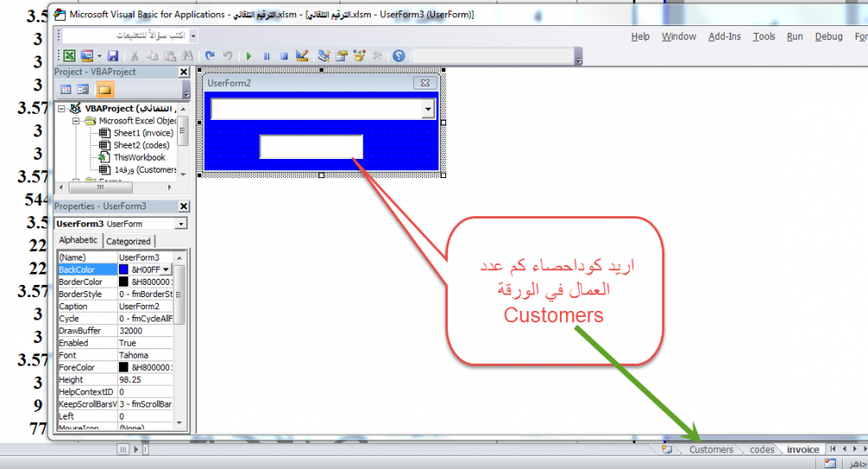Viewport: 868px width, 469px height.
Task: Open the Properties Window toolbar icon
Action: point(341,56)
